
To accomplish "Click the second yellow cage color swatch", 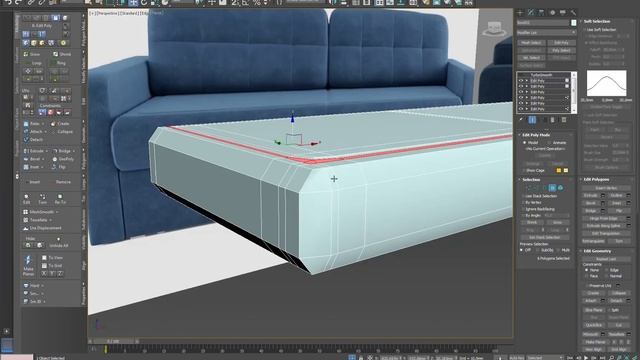I will [x=566, y=170].
